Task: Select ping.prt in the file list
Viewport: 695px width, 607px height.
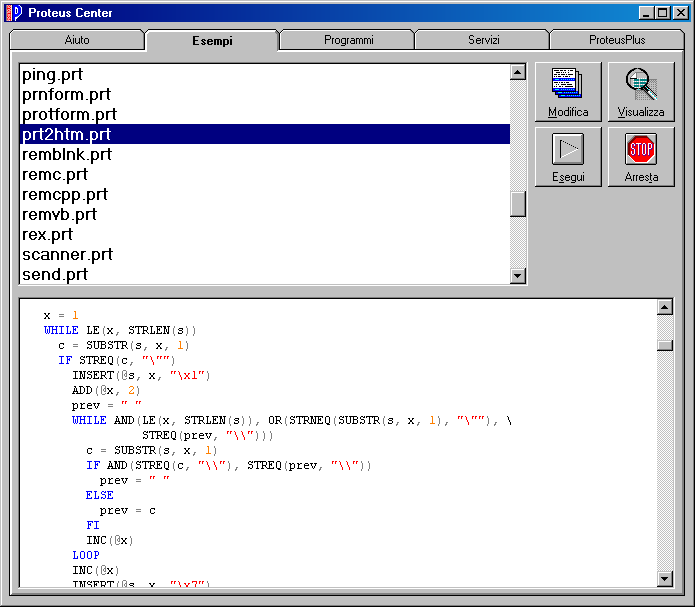Action: pos(265,74)
